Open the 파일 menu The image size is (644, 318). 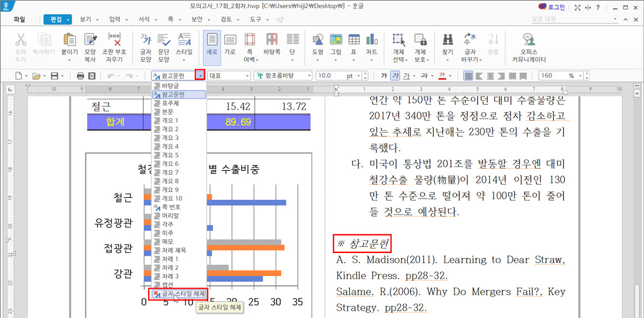click(19, 19)
